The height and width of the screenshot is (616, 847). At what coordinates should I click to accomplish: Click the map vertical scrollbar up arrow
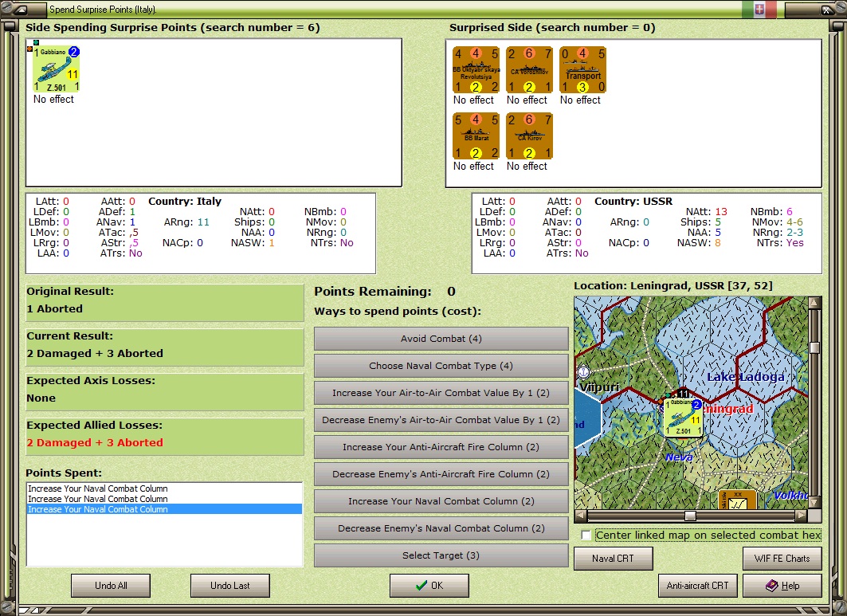point(814,303)
